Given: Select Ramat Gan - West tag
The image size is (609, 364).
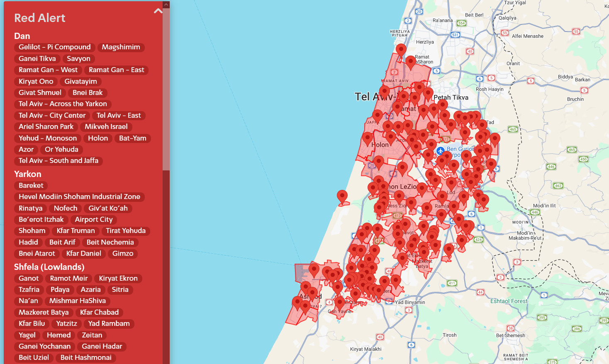Looking at the screenshot, I should tap(48, 70).
